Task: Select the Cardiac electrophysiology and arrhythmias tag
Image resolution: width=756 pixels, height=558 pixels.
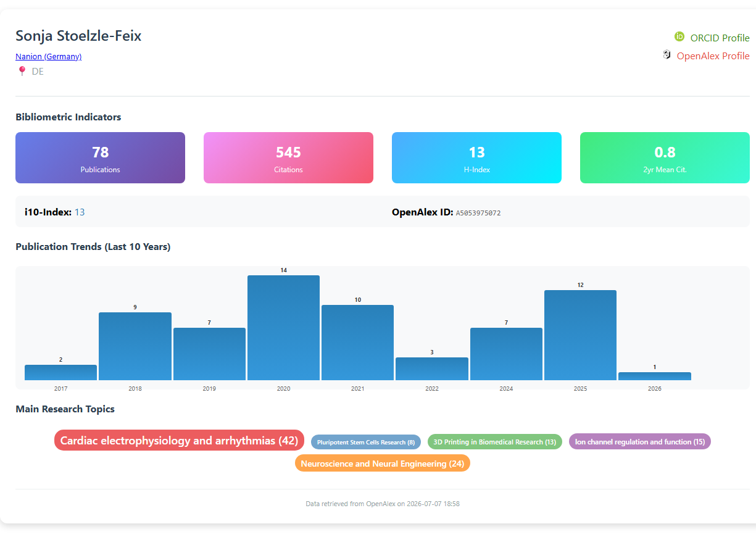Action: [x=179, y=441]
